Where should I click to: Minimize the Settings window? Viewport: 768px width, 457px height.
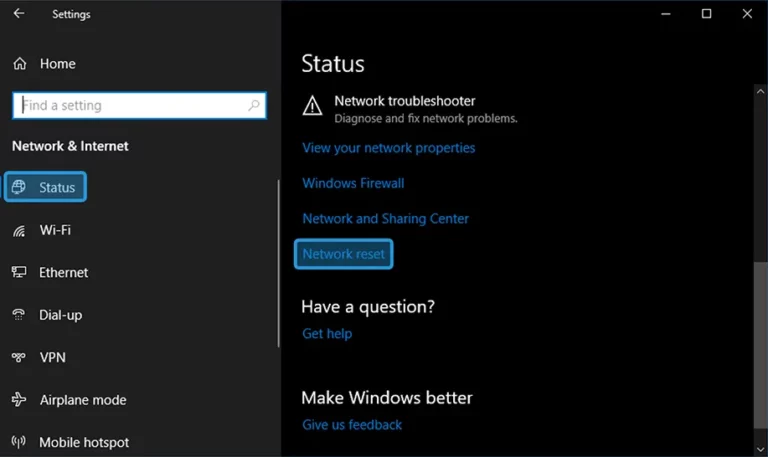[x=666, y=14]
